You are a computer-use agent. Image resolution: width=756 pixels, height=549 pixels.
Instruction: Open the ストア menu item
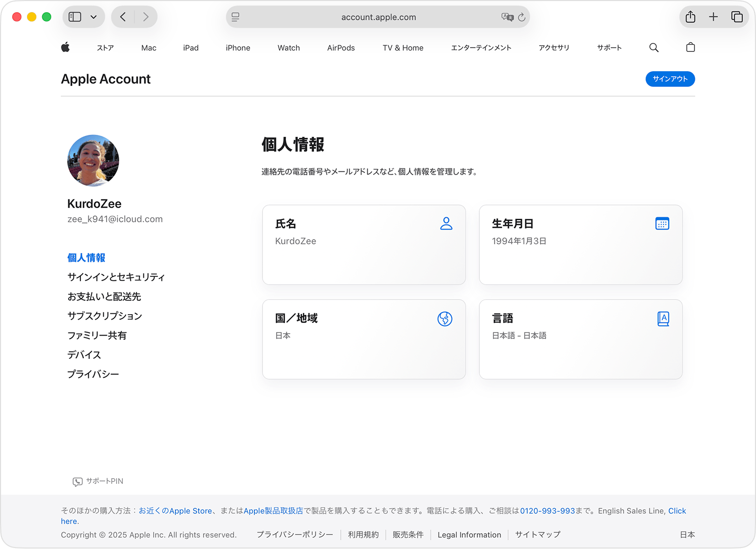[105, 48]
